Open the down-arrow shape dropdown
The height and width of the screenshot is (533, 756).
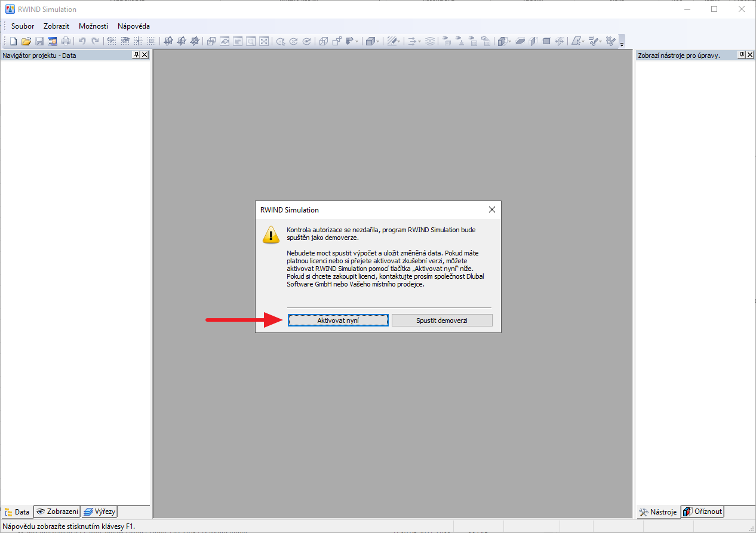[x=357, y=41]
